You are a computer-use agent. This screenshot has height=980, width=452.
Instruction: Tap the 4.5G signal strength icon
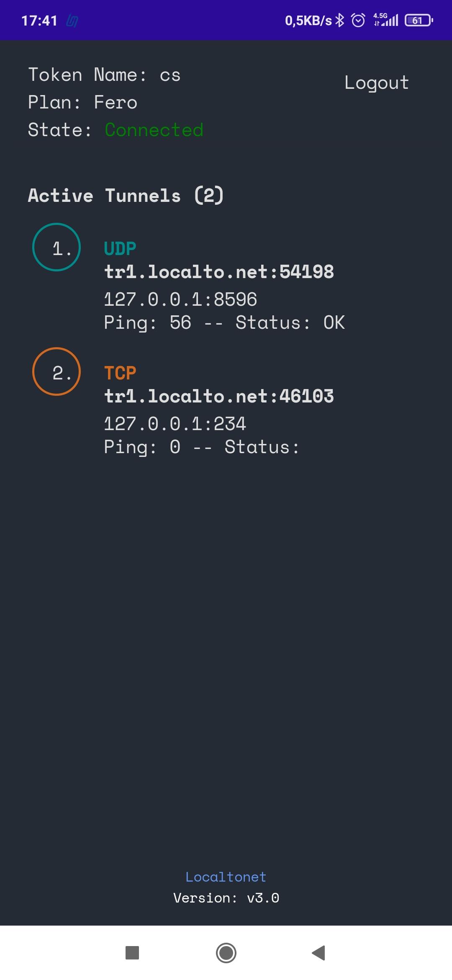(x=386, y=20)
